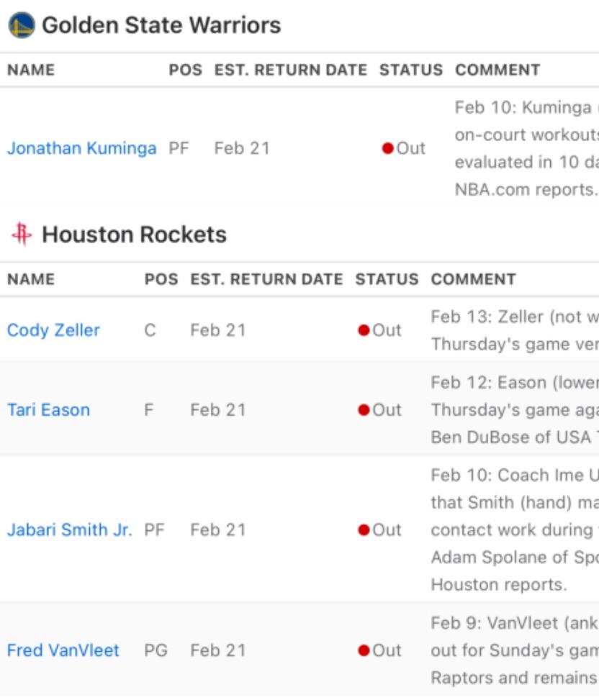This screenshot has width=599, height=700.
Task: Open Cody Zeller player link
Action: click(53, 330)
